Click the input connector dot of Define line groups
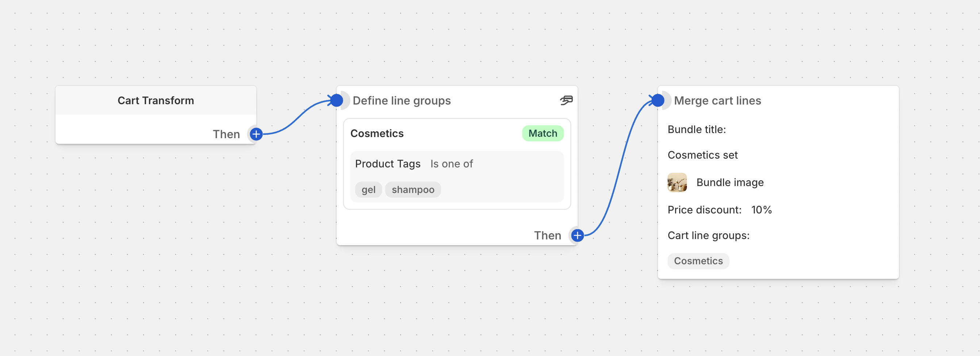Image resolution: width=980 pixels, height=356 pixels. [x=337, y=101]
